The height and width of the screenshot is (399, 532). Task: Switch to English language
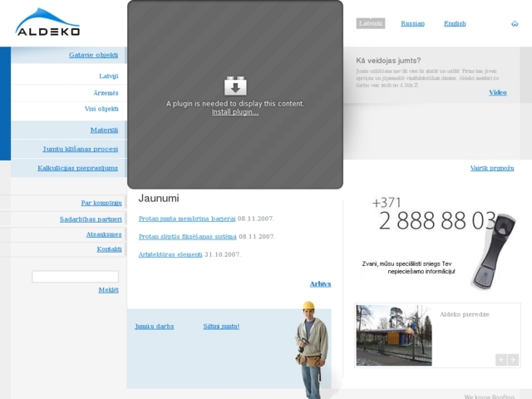coord(455,23)
